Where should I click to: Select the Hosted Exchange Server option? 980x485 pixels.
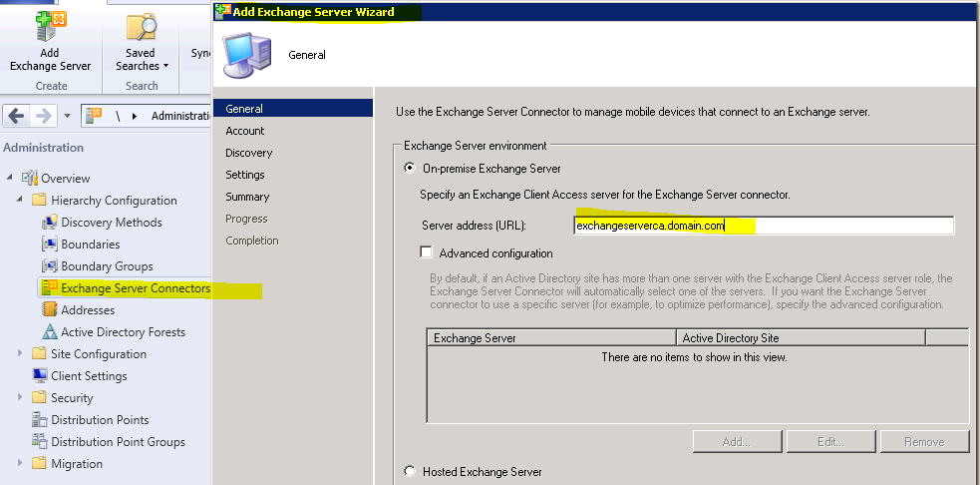[x=410, y=471]
